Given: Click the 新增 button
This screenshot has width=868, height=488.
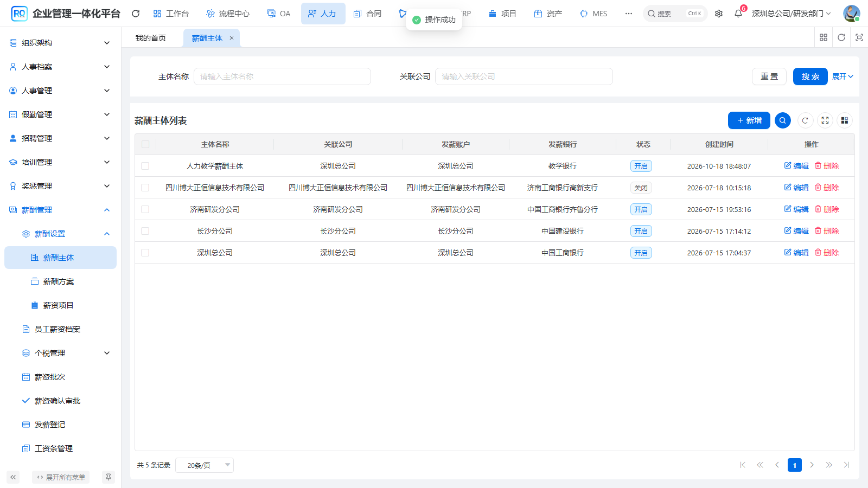Looking at the screenshot, I should click(x=749, y=120).
